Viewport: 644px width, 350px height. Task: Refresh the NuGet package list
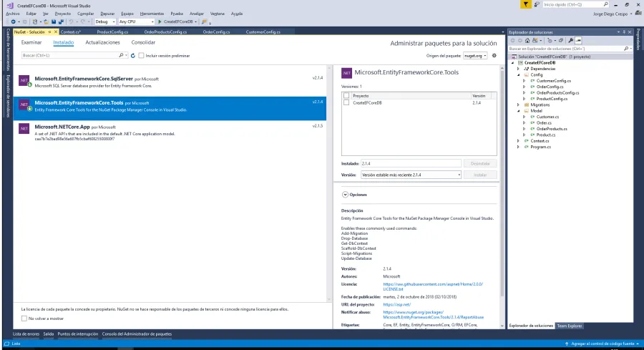[x=132, y=55]
